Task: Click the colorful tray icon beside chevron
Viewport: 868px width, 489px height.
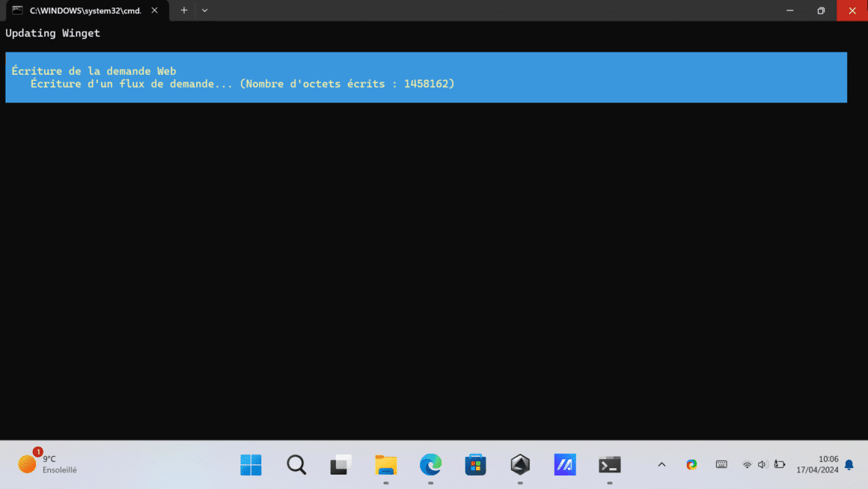Action: pos(691,464)
